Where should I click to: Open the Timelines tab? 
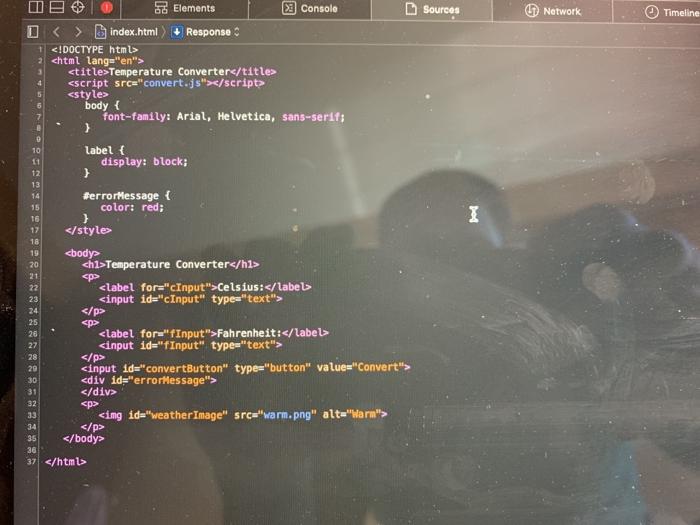[x=671, y=12]
